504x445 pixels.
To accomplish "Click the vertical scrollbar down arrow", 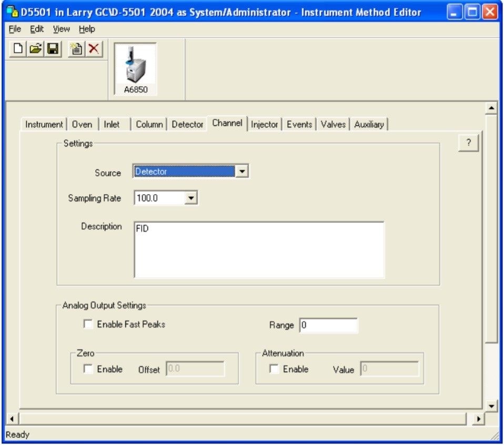I will (491, 406).
